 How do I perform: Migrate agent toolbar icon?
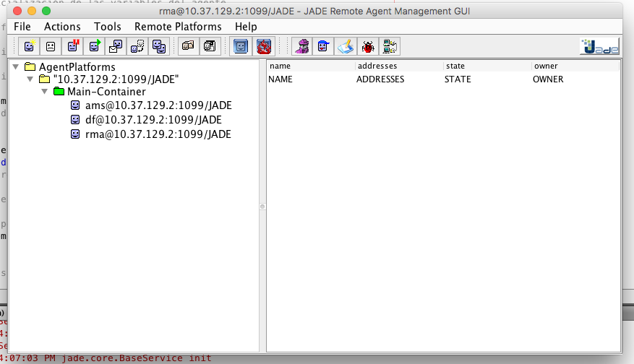point(137,46)
